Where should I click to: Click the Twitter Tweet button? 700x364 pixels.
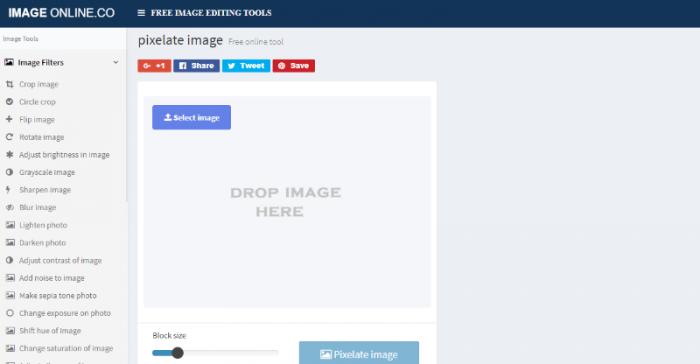pyautogui.click(x=246, y=66)
